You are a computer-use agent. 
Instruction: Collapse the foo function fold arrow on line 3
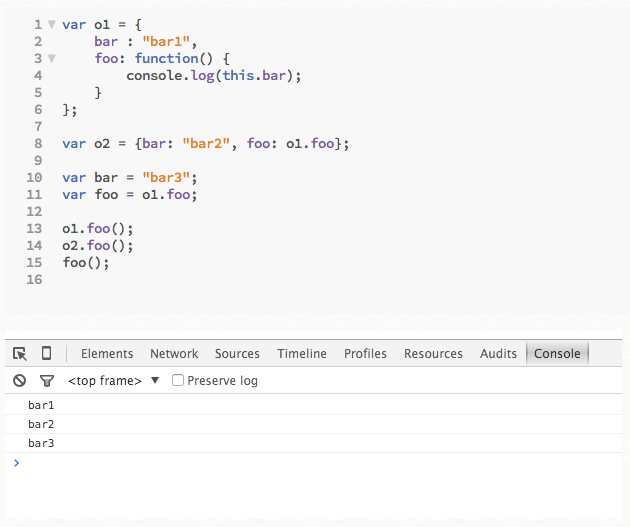51,59
